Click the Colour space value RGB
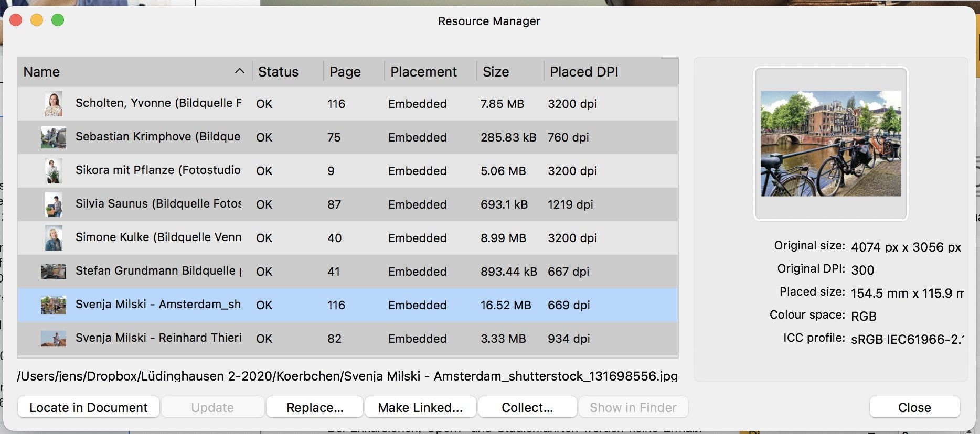 pyautogui.click(x=864, y=316)
